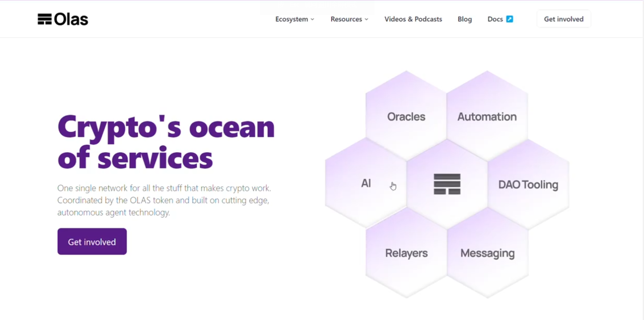Select the DAO Tooling hexagon tile
The width and height of the screenshot is (644, 320).
pyautogui.click(x=528, y=185)
